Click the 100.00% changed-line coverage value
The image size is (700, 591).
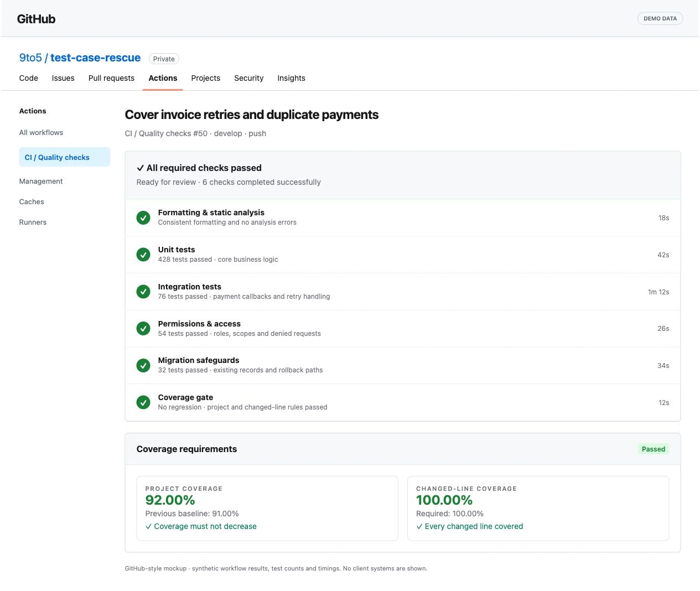(444, 500)
